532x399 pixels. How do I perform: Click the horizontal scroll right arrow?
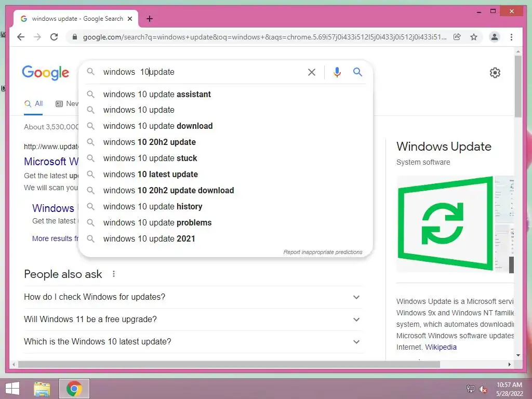[x=509, y=364]
